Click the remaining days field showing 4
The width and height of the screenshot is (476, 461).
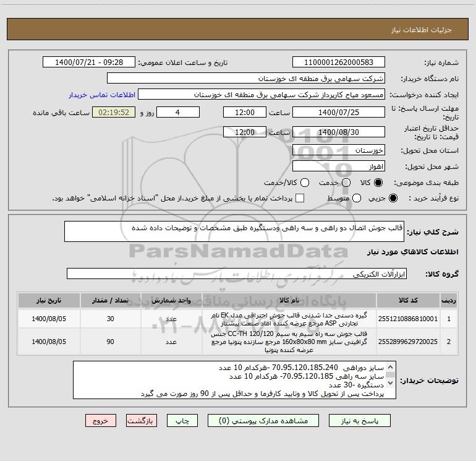click(178, 112)
